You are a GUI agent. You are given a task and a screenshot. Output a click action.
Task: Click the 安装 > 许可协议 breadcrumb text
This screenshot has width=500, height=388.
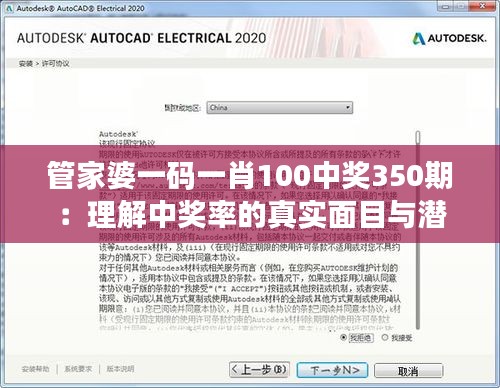pos(44,63)
